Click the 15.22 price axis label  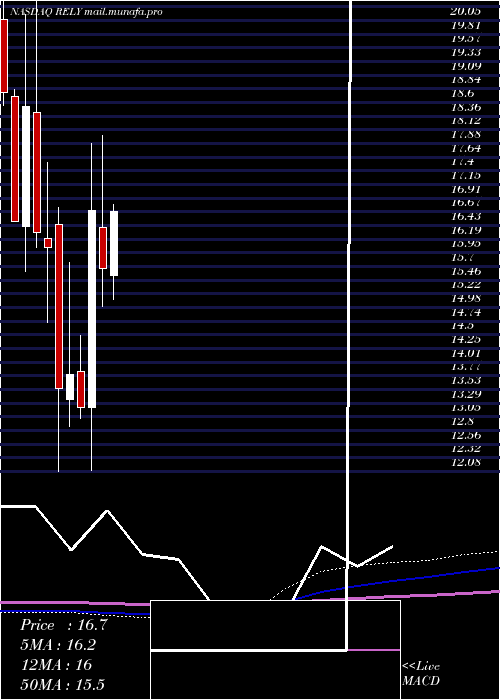coord(466,285)
